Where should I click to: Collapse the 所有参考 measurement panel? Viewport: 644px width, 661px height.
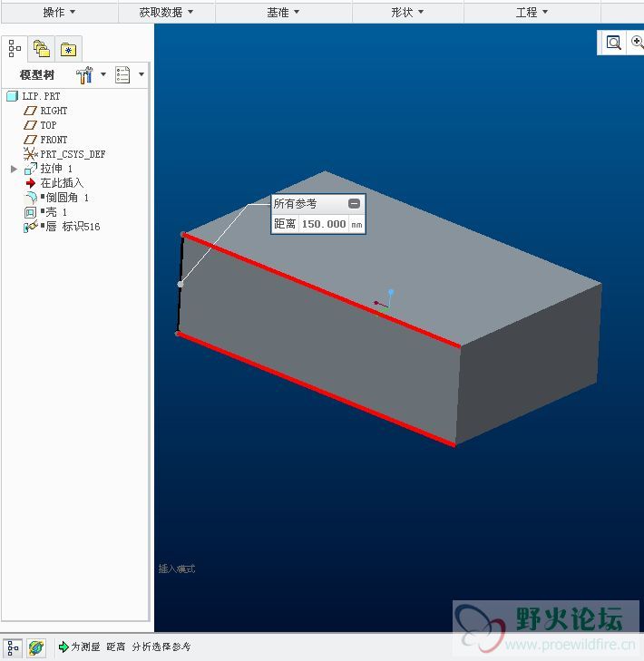tap(354, 204)
